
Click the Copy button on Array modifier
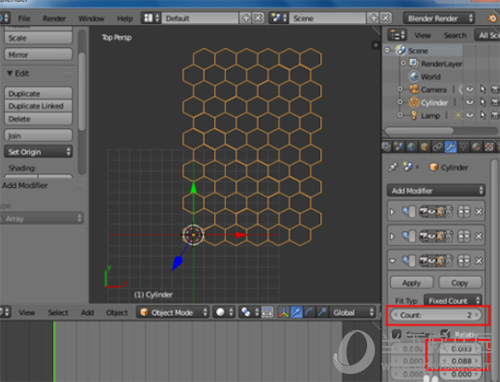coord(460,283)
